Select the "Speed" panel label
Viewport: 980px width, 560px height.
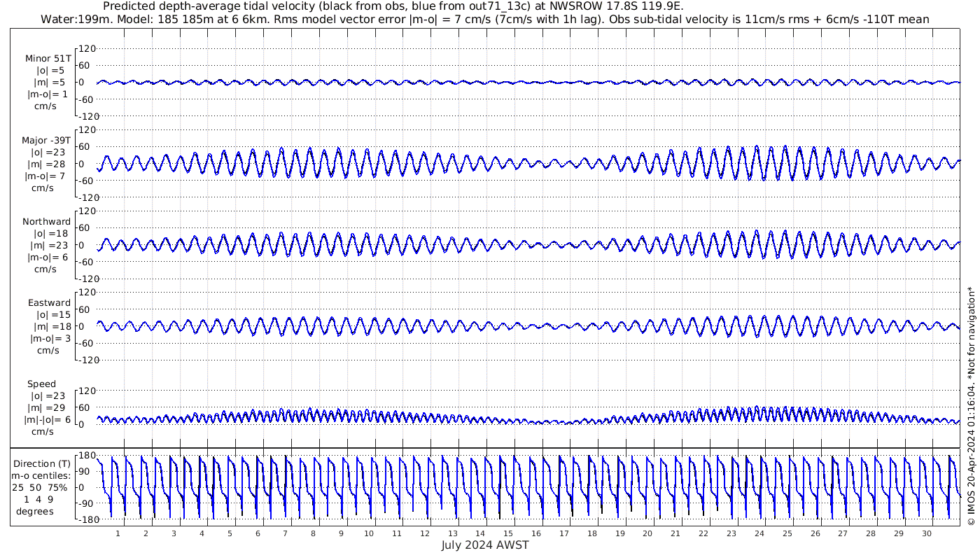pyautogui.click(x=42, y=384)
